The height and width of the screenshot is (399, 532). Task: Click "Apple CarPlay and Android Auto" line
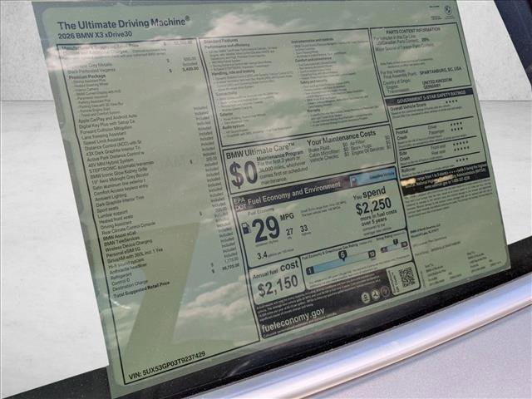(x=108, y=118)
